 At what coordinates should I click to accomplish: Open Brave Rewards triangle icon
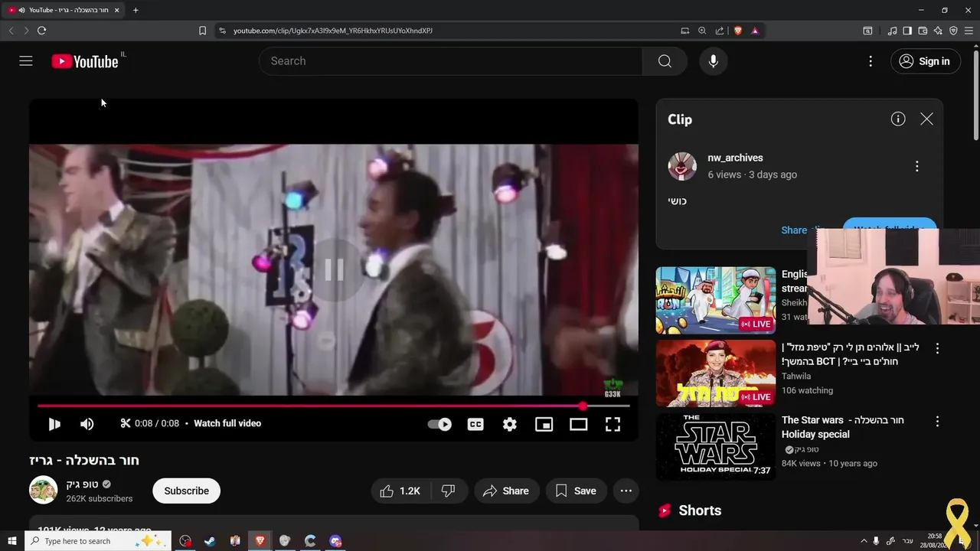[755, 31]
